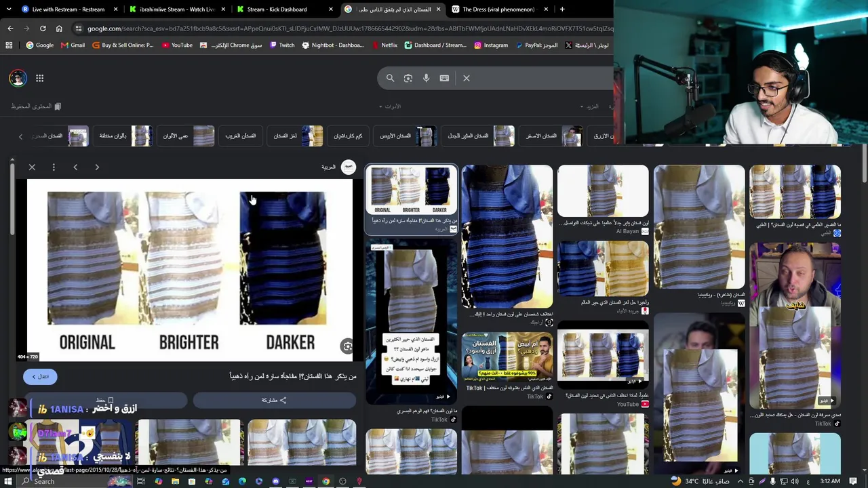
Task: Open the Google apps grid menu
Action: (x=39, y=78)
